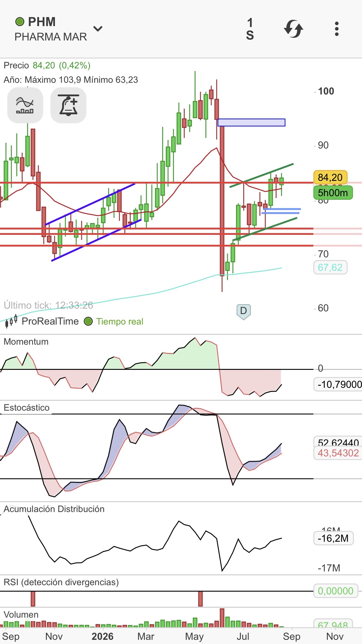Screen dimensions: 362x644
Task: Tap the green 5h00m countdown label
Action: coord(333,193)
